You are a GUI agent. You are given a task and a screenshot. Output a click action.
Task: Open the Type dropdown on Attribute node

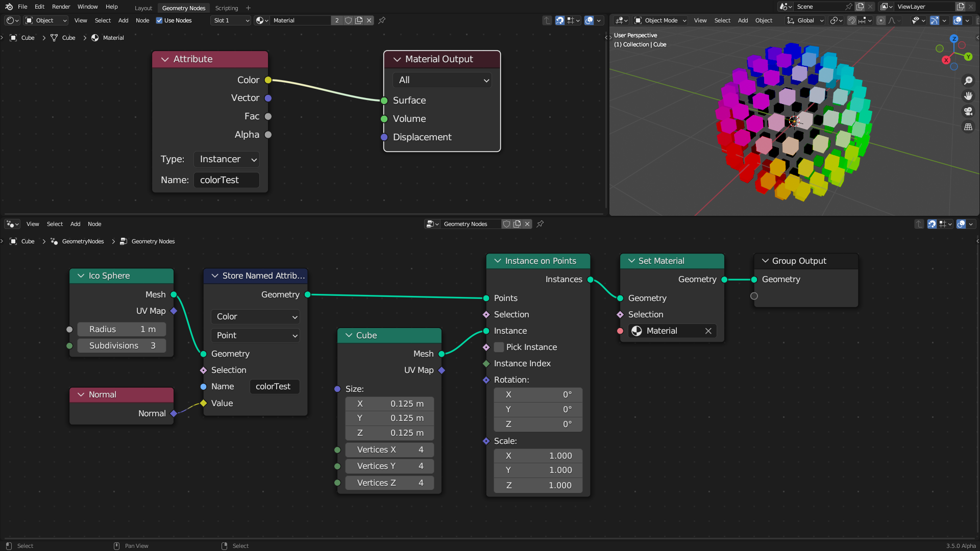pyautogui.click(x=227, y=159)
